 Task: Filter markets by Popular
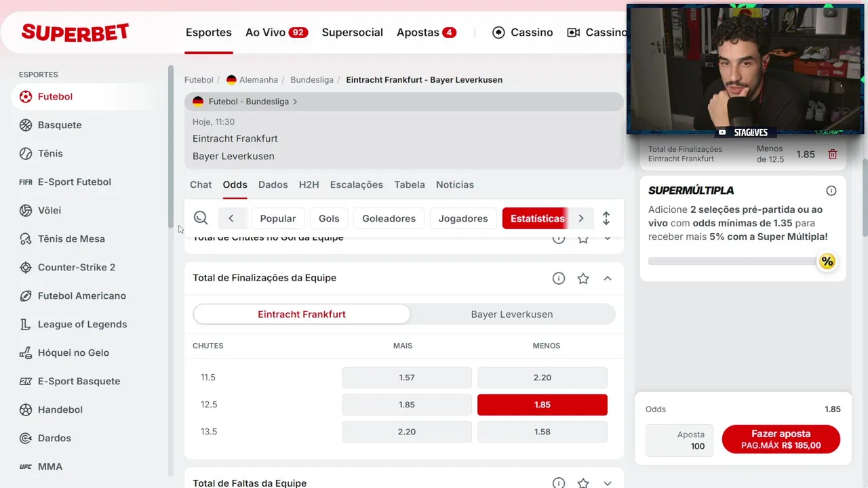click(278, 218)
